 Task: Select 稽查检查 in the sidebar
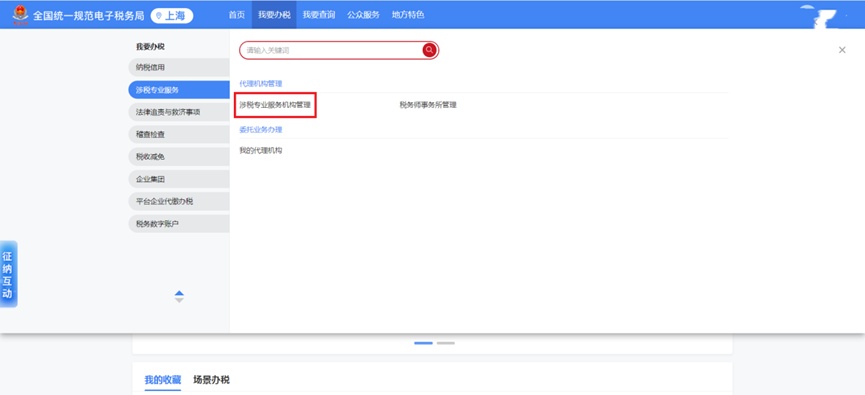tap(179, 135)
